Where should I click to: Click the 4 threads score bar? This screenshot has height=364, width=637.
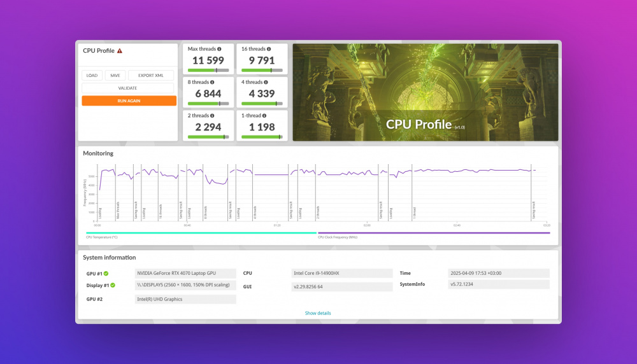click(262, 104)
